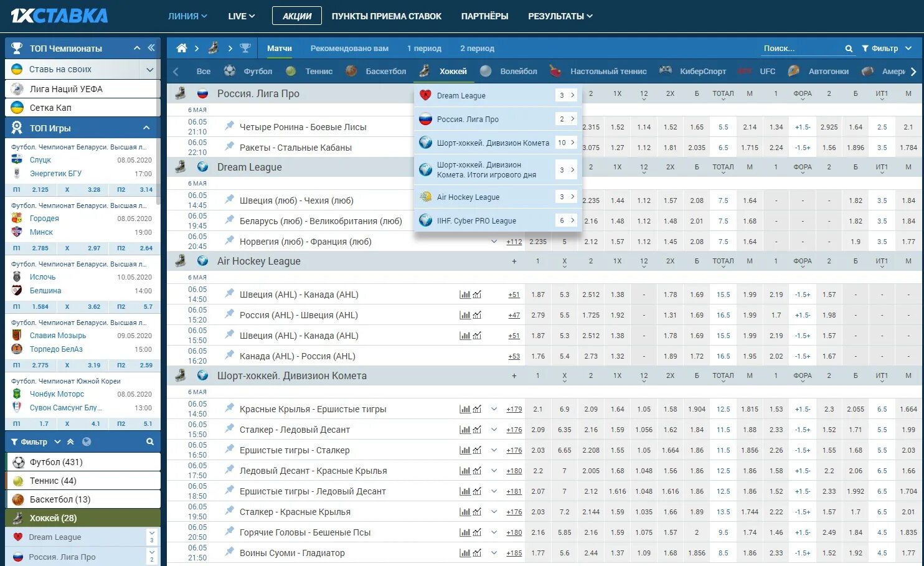The width and height of the screenshot is (924, 566).
Task: Open ПУНКТЫ ПРИЕМА СТАВОК link
Action: point(387,16)
